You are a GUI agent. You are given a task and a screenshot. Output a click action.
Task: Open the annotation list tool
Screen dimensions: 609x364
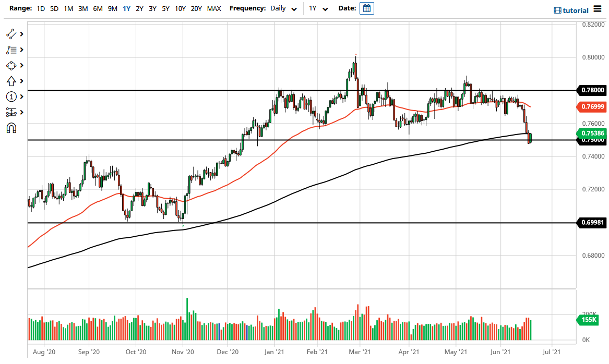[x=10, y=50]
